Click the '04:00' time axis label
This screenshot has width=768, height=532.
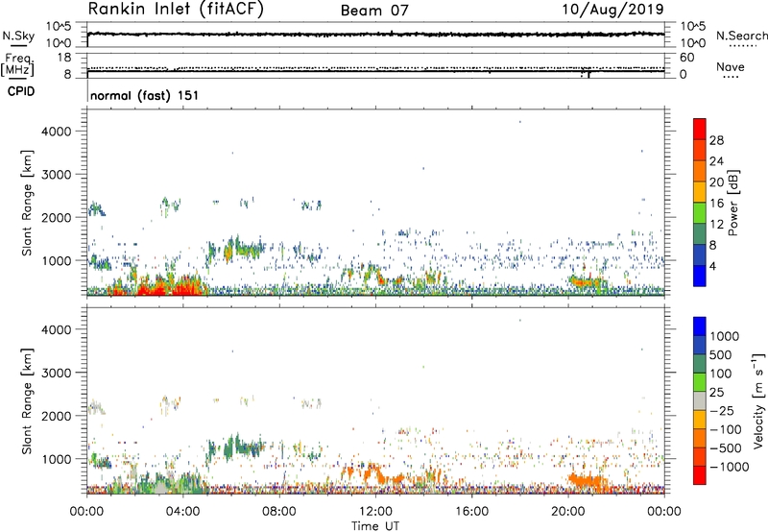click(183, 512)
